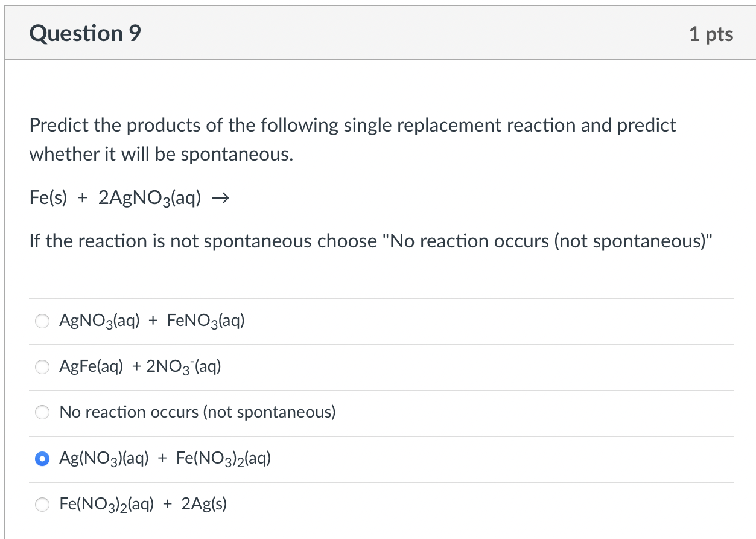Screen dimensions: 756x539
Task: Click the text of the fourth answer
Action: click(165, 459)
